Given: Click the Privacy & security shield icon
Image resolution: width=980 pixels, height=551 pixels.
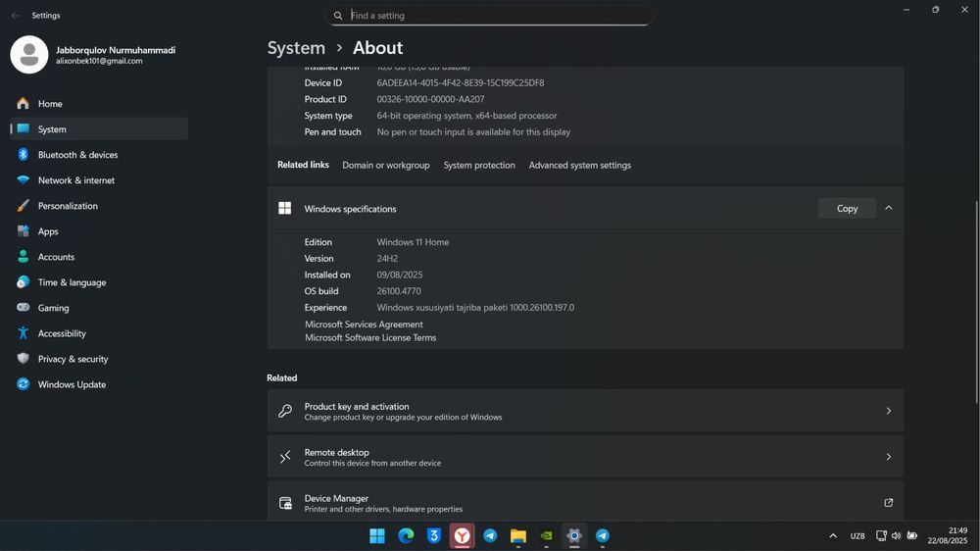Looking at the screenshot, I should [x=24, y=359].
